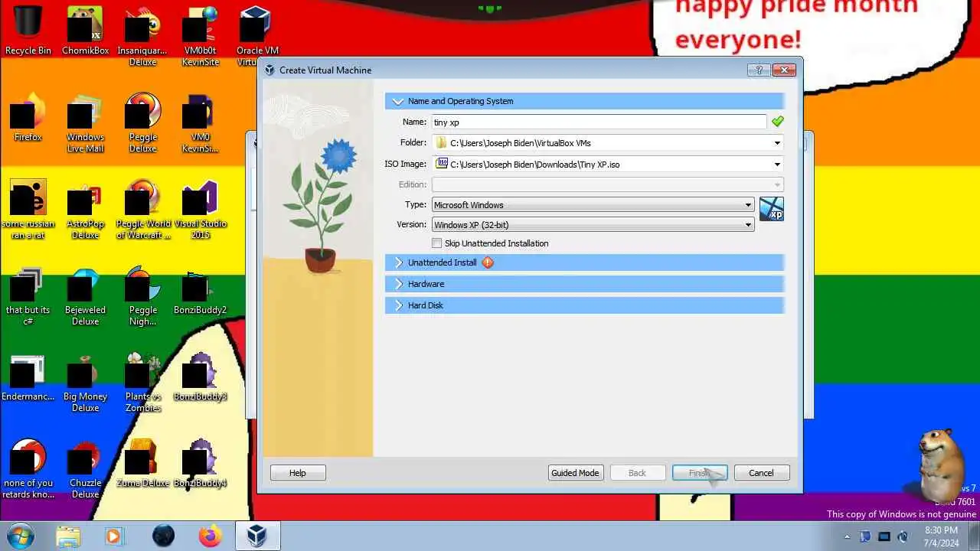Select the Plants vs Zombies desktop icon
This screenshot has width=980, height=551.
pos(142,382)
